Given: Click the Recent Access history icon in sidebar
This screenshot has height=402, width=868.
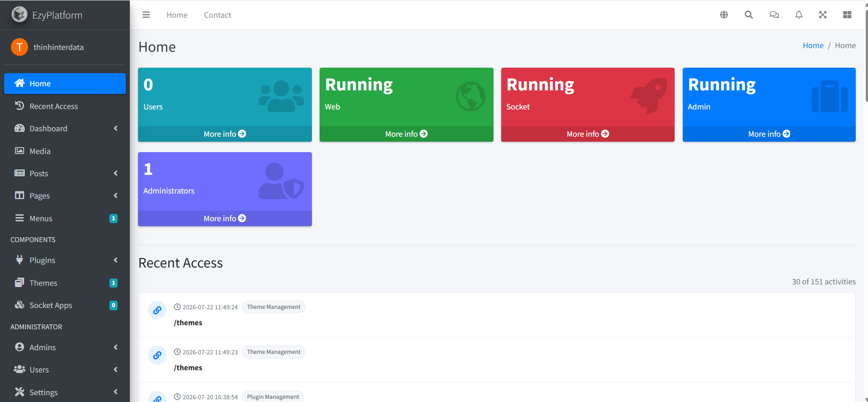Looking at the screenshot, I should click(x=20, y=106).
